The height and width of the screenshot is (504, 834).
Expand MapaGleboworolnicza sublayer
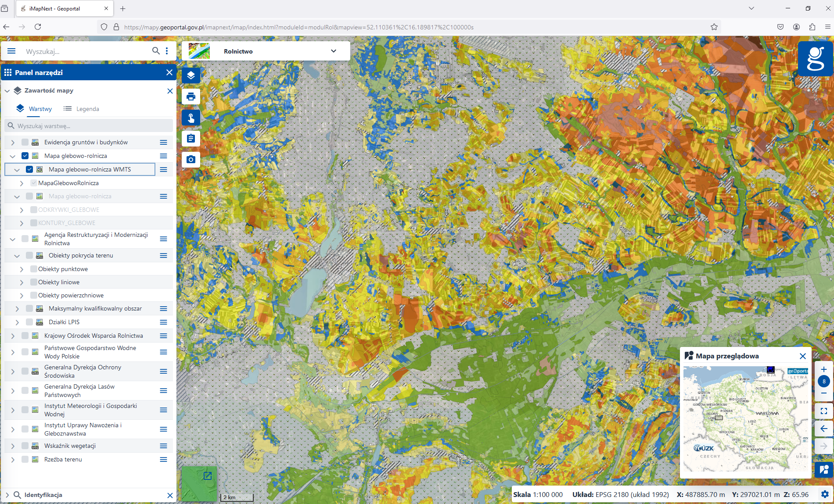22,183
